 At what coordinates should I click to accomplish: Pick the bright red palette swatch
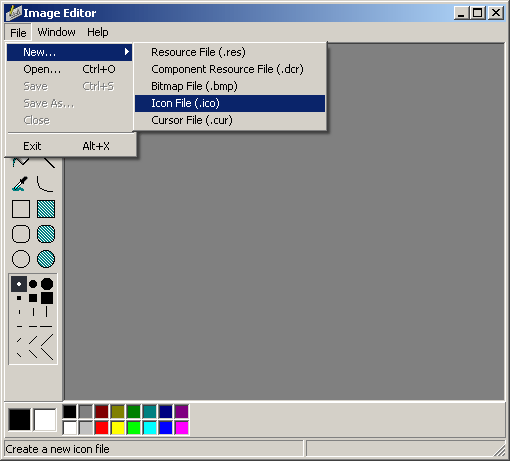102,428
